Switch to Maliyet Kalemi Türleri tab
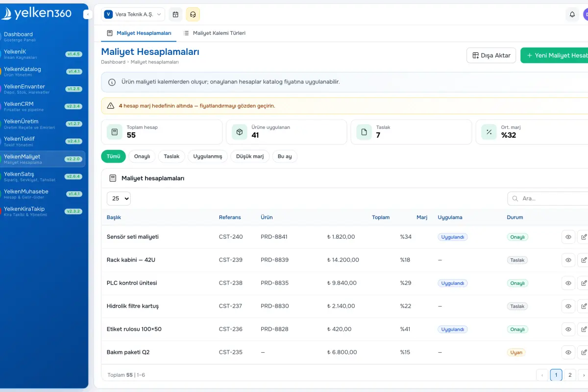Screen dimensions: 588x392 (214, 33)
